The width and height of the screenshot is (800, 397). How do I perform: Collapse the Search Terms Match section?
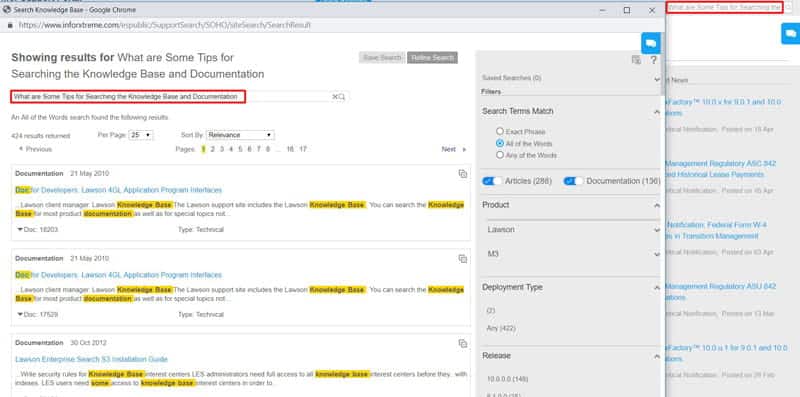pos(657,112)
